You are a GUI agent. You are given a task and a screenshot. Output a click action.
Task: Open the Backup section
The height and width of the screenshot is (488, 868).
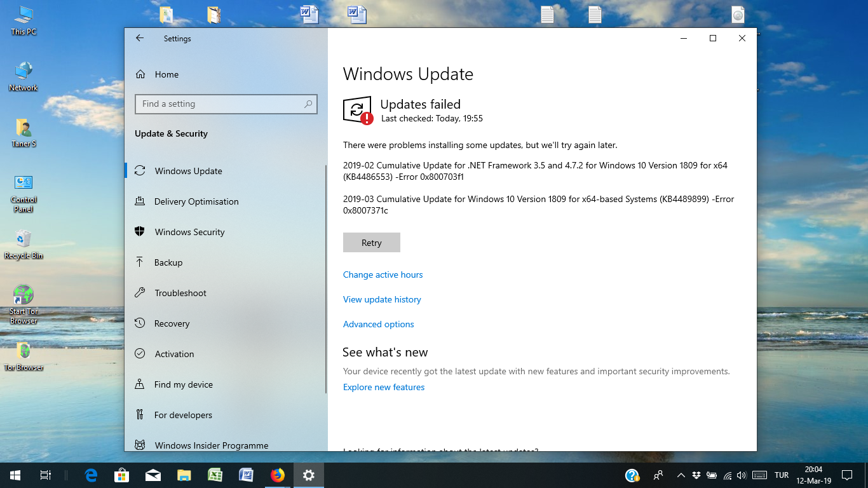coord(226,262)
